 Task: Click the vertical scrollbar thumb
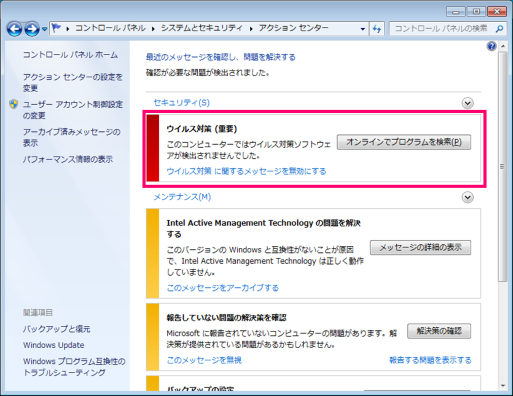click(x=502, y=167)
